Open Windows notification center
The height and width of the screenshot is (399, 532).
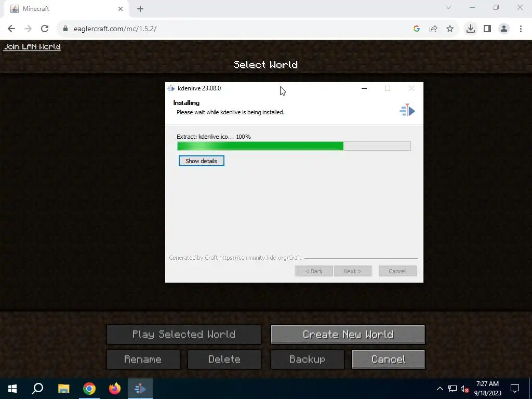click(x=515, y=389)
